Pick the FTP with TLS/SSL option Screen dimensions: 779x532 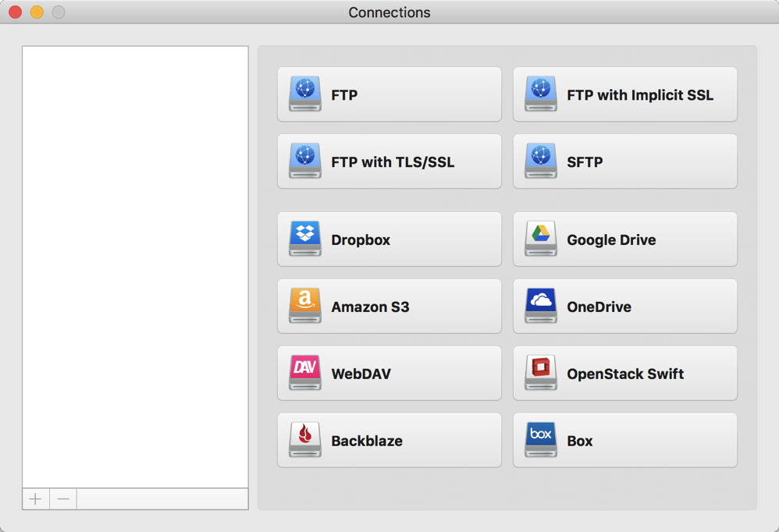[x=389, y=161]
